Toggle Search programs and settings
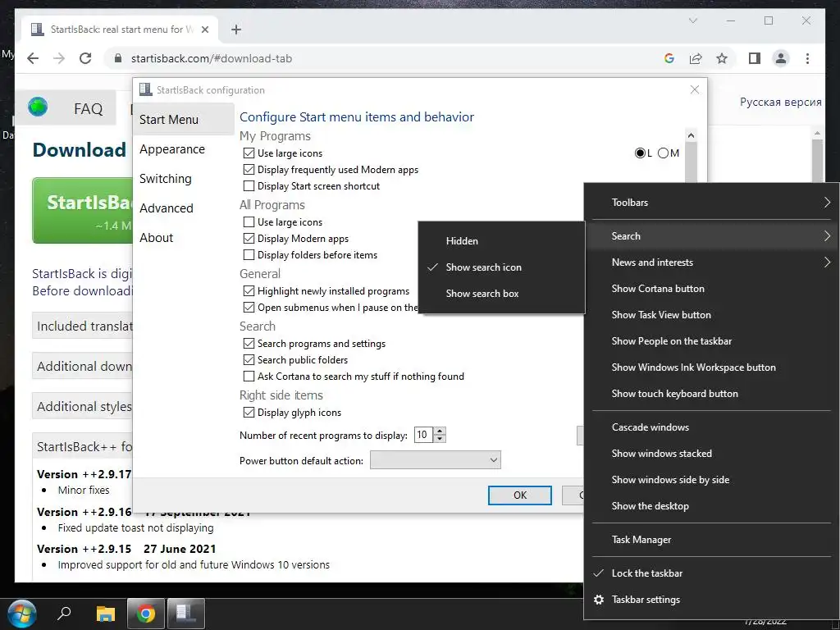 click(x=249, y=344)
